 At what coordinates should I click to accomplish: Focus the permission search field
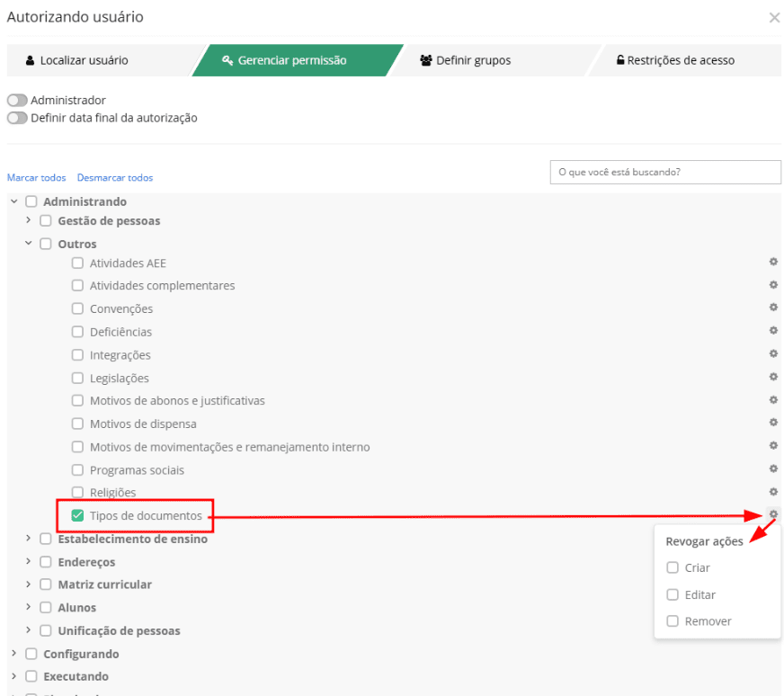click(x=665, y=172)
